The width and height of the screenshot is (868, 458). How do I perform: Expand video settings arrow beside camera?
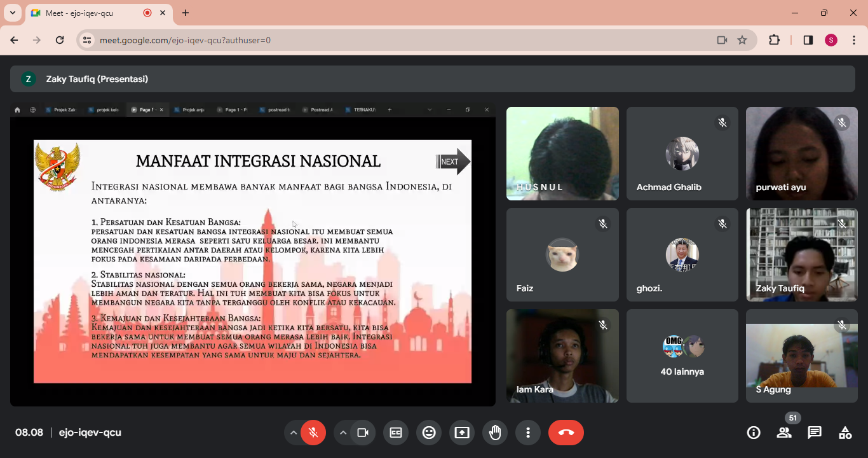343,433
